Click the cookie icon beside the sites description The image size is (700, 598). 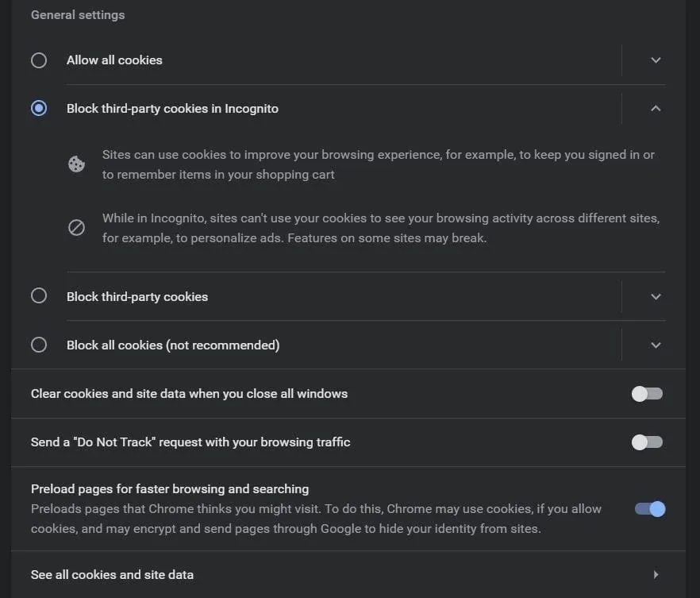[x=76, y=164]
